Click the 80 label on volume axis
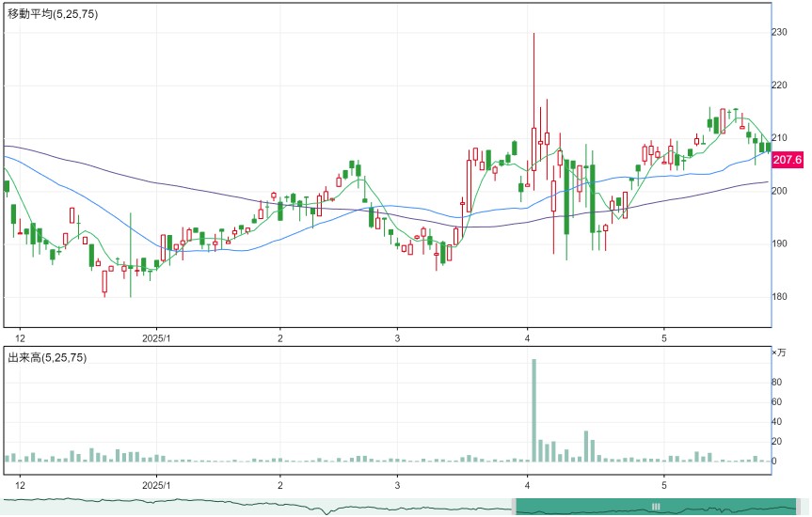The image size is (812, 517). (777, 382)
